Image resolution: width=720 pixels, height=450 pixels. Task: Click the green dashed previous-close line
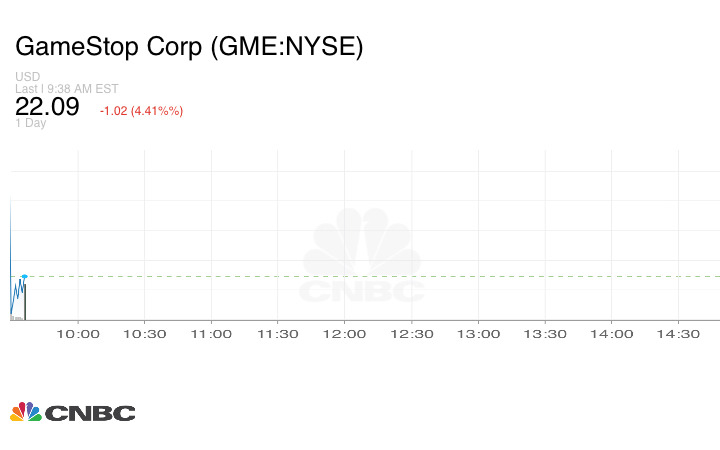click(x=400, y=276)
